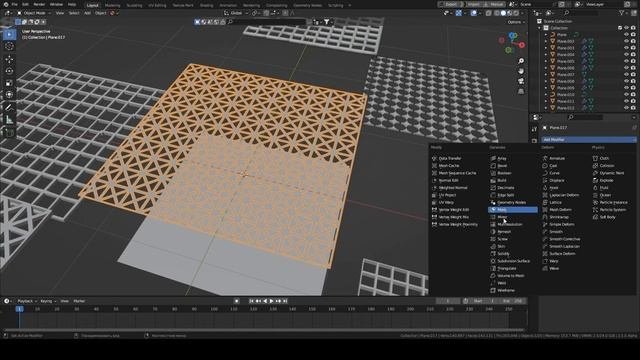Switch to rendered viewport shading
The image size is (640, 360).
coord(516,13)
